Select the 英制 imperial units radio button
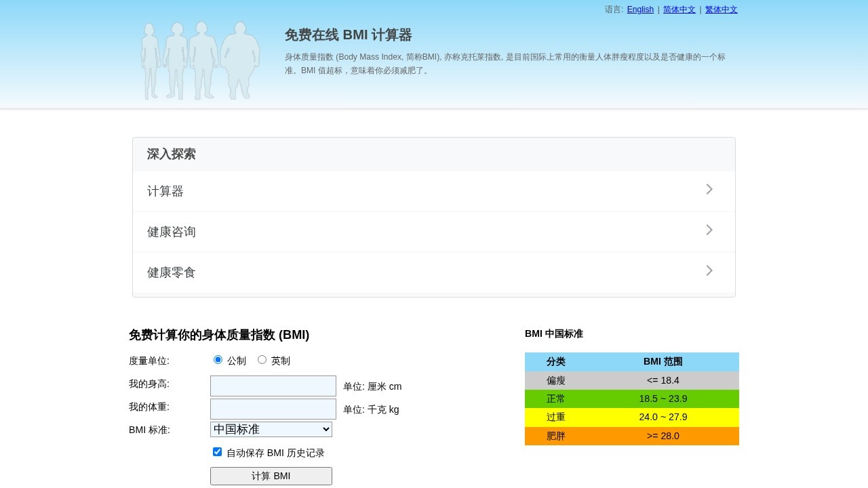The height and width of the screenshot is (488, 868). [x=262, y=359]
